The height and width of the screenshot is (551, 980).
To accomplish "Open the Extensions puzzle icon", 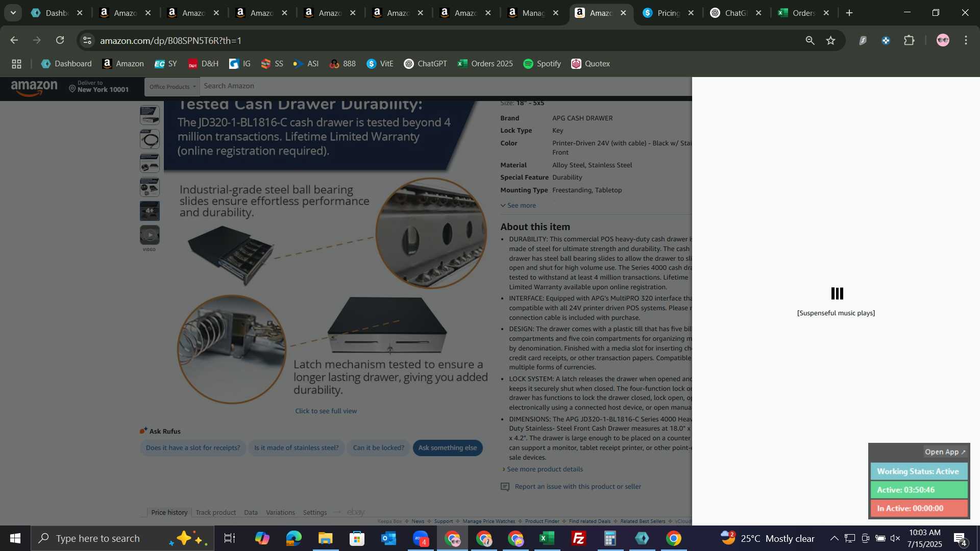I will (x=909, y=40).
